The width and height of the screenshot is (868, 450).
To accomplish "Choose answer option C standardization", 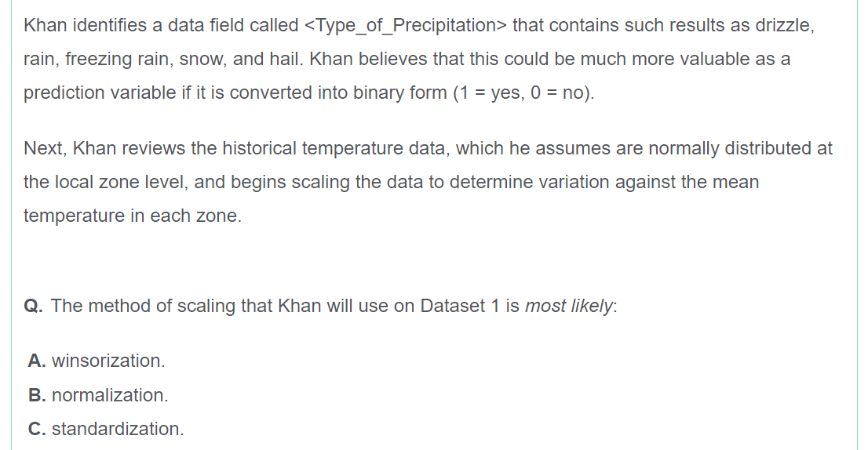I will tap(106, 429).
